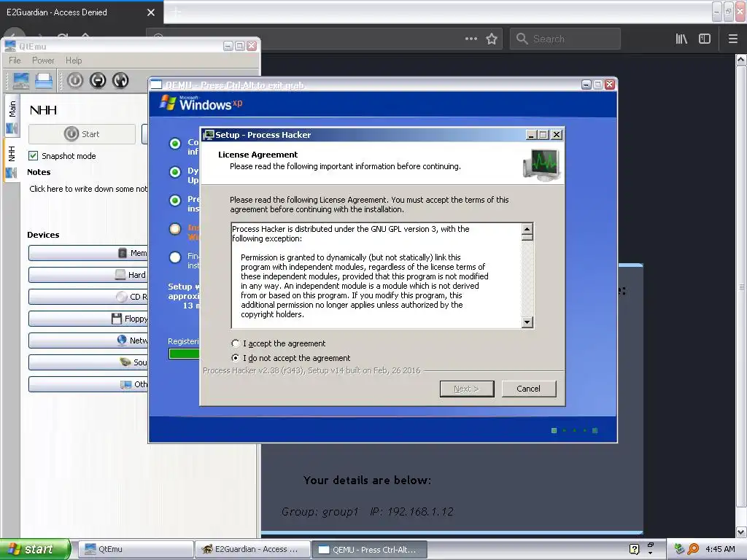The width and height of the screenshot is (747, 560).
Task: Click the stop icon in QtEmu toolbar
Action: pos(98,80)
